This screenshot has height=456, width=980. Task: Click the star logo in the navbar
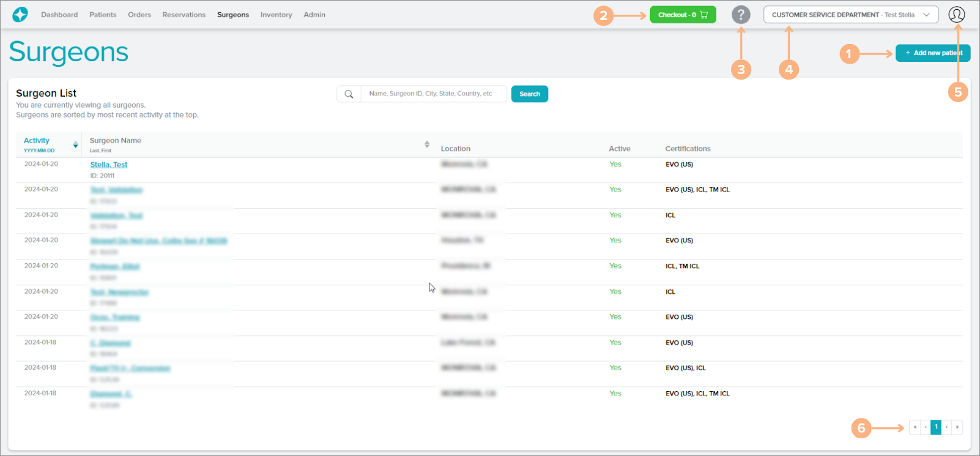tap(20, 15)
